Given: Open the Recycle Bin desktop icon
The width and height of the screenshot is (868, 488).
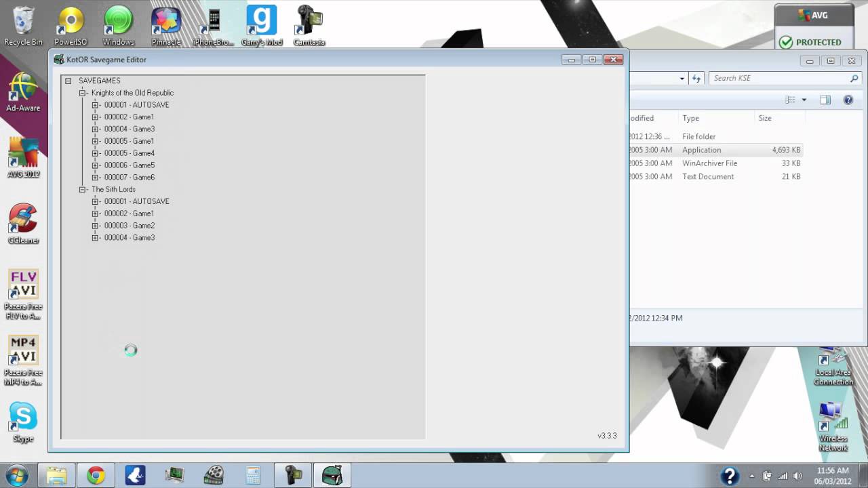Looking at the screenshot, I should [x=23, y=27].
